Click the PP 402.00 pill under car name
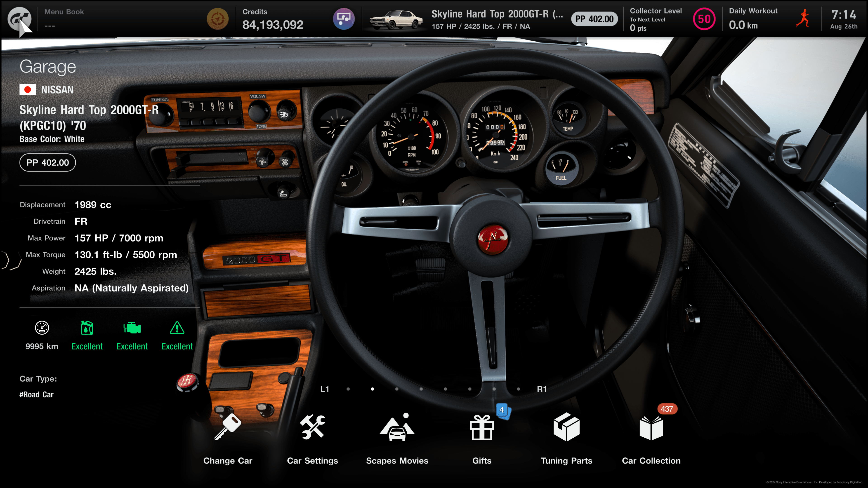The image size is (868, 488). coord(47,163)
